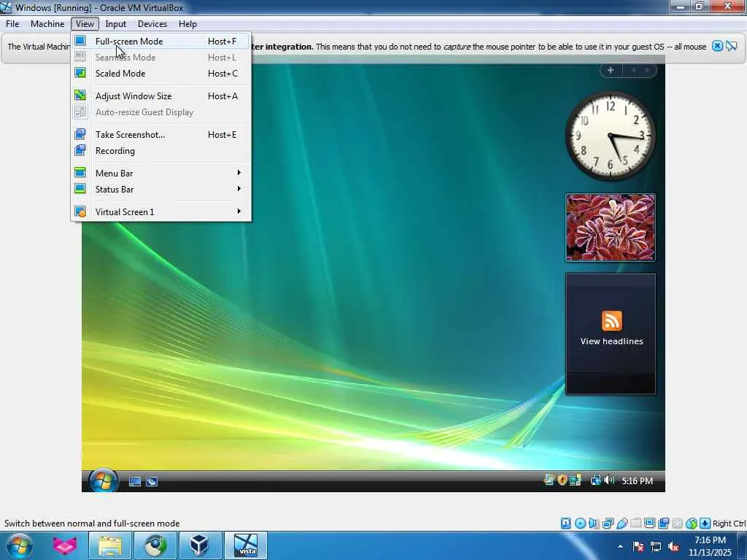Expand the Menu Bar submenu arrow
The height and width of the screenshot is (560, 747).
tap(239, 173)
